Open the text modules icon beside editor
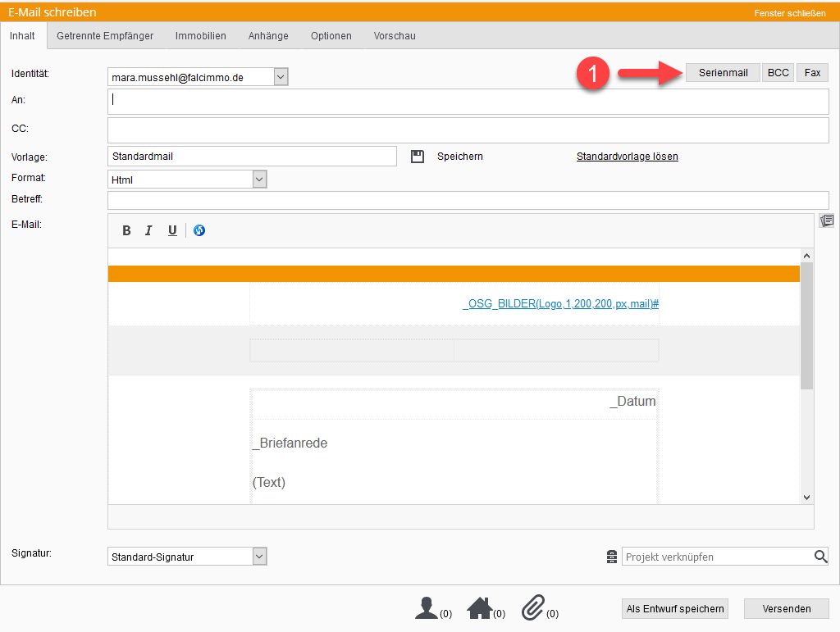This screenshot has height=632, width=840. point(826,221)
